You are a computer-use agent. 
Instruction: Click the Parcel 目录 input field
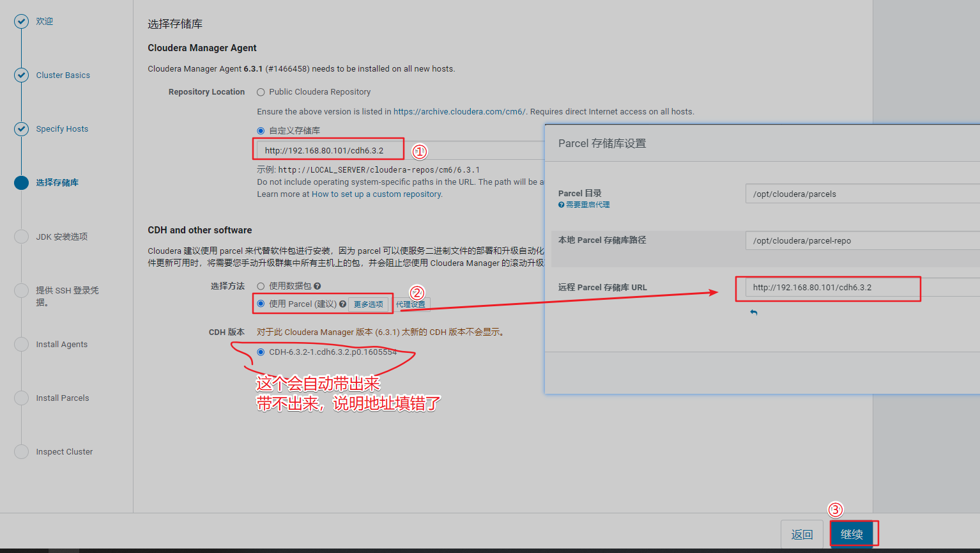[862, 194]
